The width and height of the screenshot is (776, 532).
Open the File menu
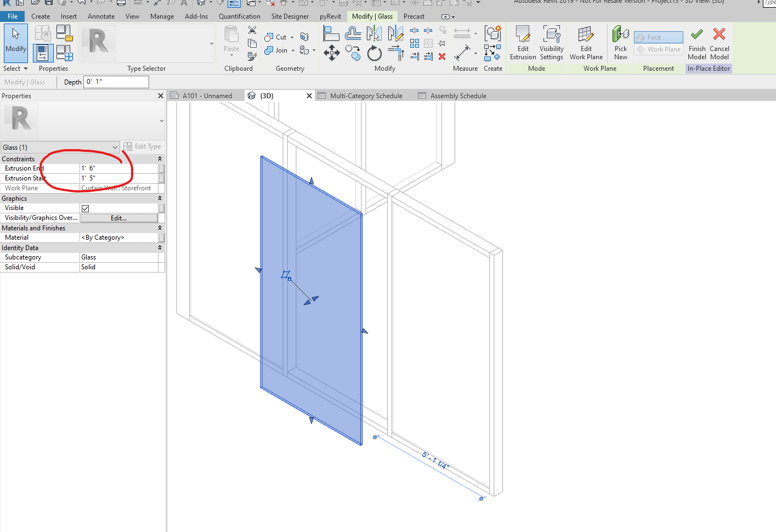point(13,16)
